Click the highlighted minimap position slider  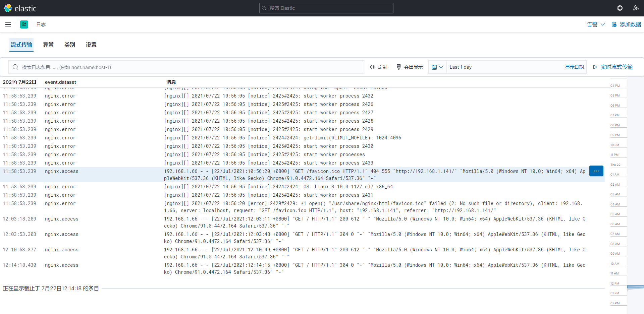pyautogui.click(x=635, y=287)
